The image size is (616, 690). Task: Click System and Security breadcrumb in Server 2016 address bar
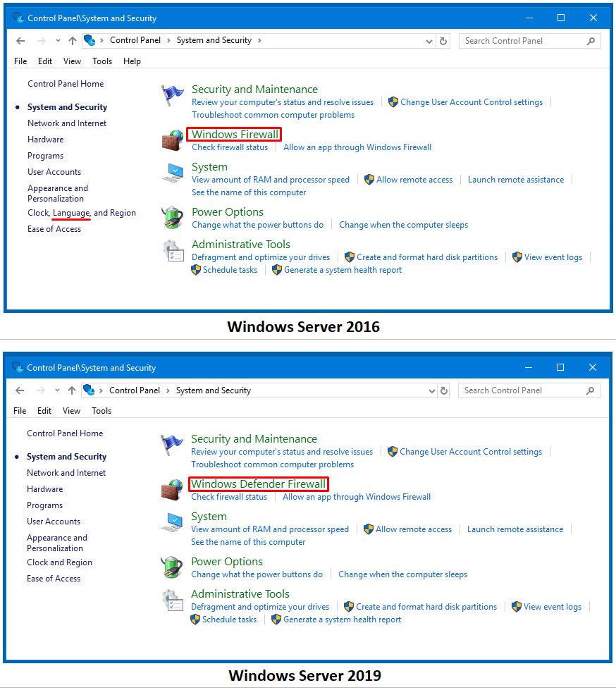point(214,40)
